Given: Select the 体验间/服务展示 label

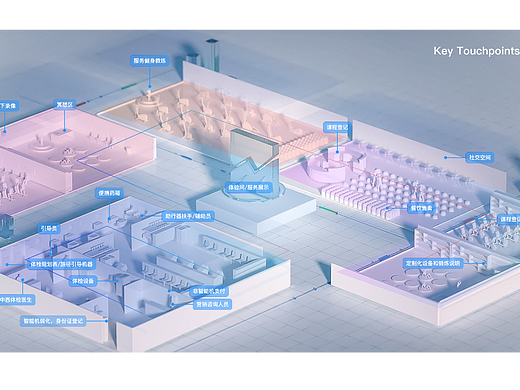Looking at the screenshot, I should point(249,188).
